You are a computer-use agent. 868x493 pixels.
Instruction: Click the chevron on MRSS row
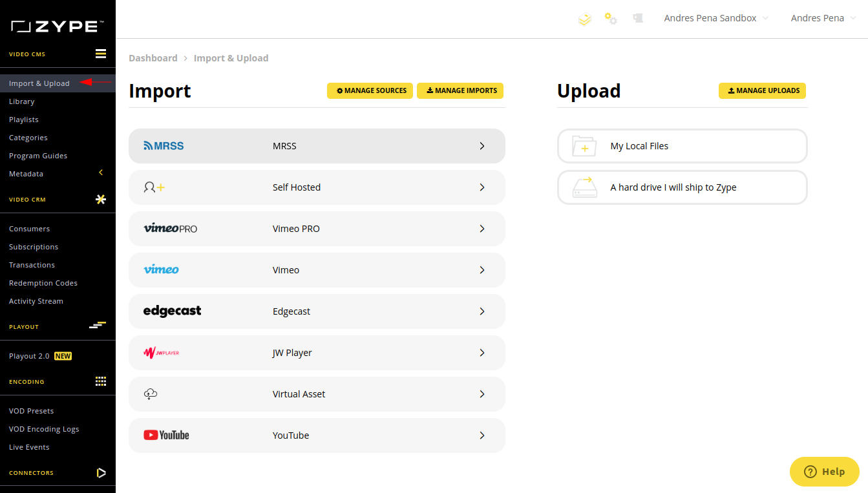482,146
